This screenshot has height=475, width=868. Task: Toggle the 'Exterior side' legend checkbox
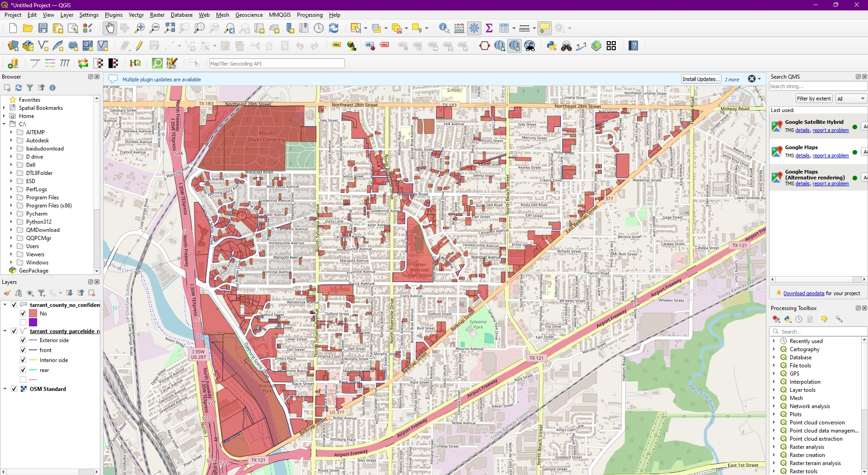[x=23, y=340]
